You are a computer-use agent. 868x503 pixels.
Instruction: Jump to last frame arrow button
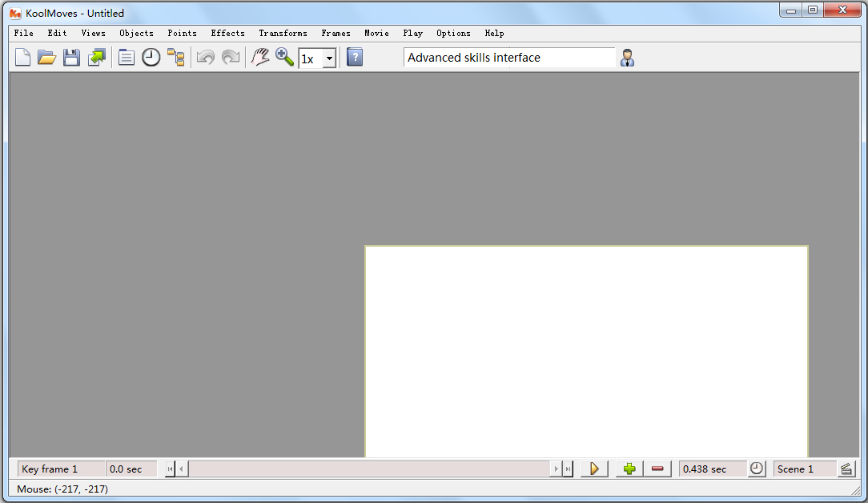coord(568,469)
